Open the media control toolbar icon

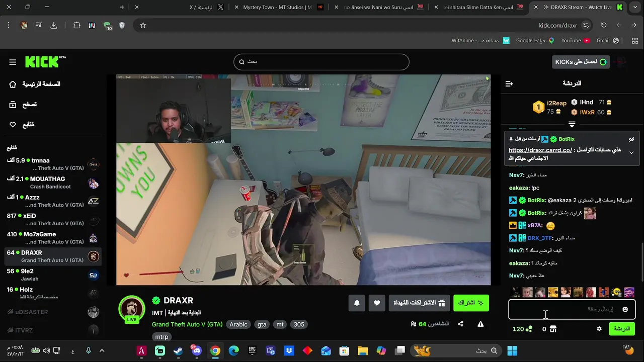39,25
